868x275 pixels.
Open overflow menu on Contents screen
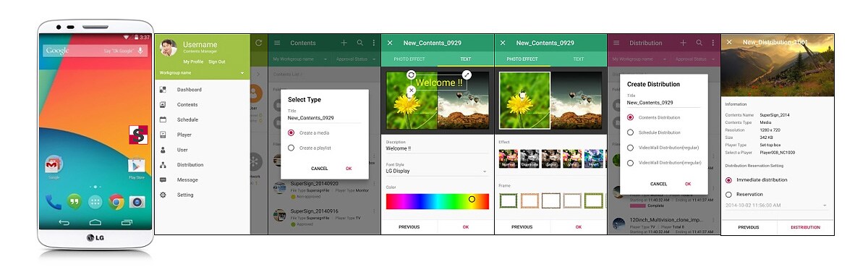(x=374, y=43)
